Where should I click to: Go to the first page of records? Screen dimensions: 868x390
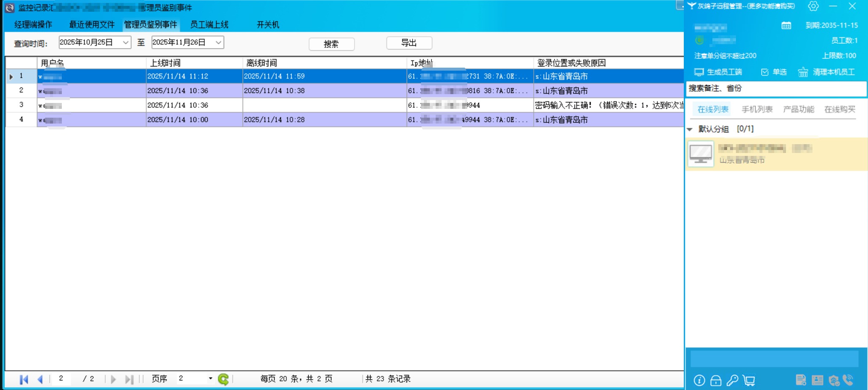point(24,379)
